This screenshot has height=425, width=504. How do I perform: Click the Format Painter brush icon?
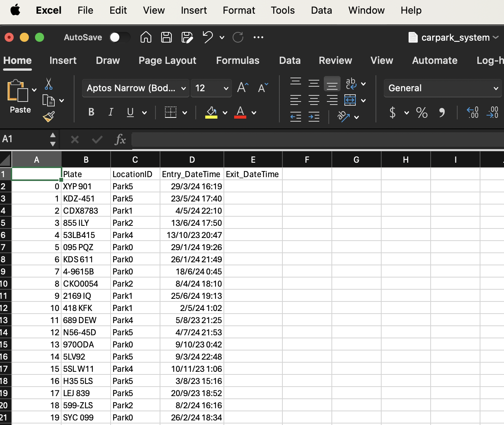tap(49, 117)
